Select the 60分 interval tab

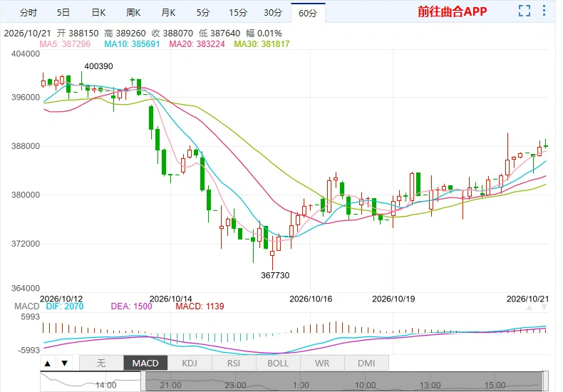[308, 13]
